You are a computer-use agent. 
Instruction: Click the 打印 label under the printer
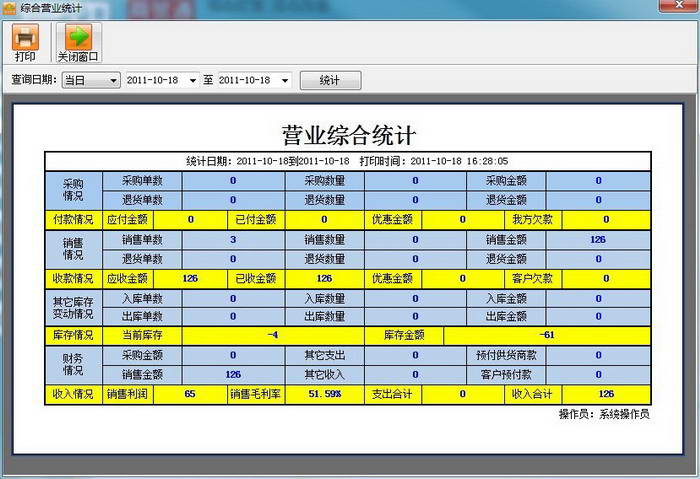pos(25,57)
